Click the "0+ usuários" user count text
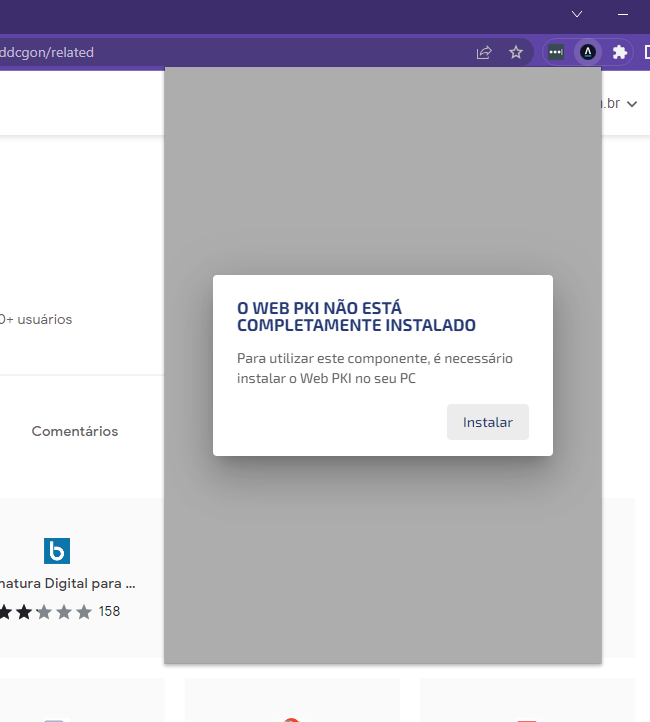 [36, 319]
